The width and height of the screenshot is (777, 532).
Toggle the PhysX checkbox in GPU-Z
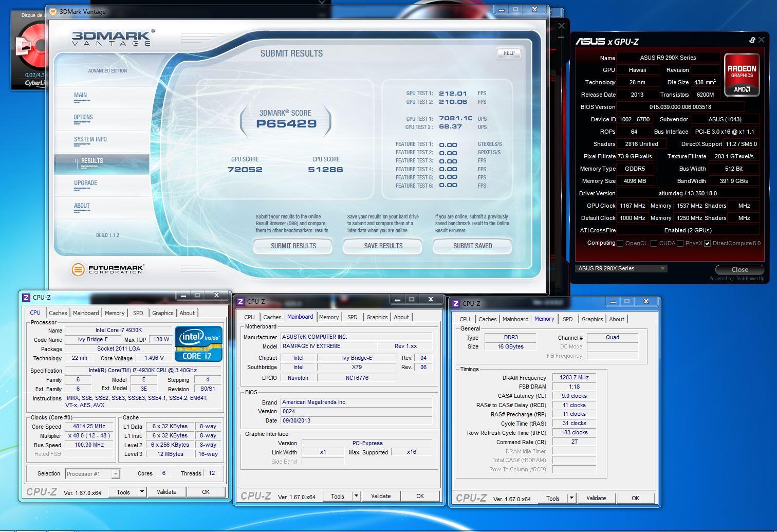680,243
